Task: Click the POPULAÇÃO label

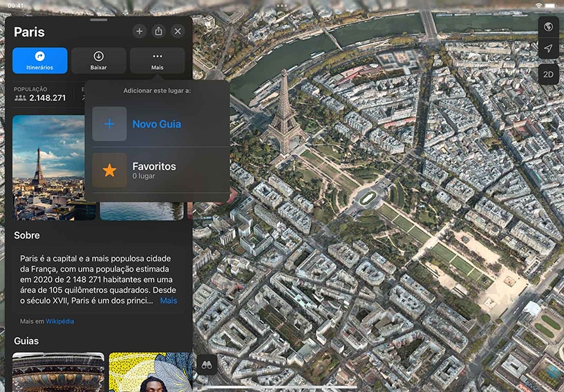Action: point(30,89)
